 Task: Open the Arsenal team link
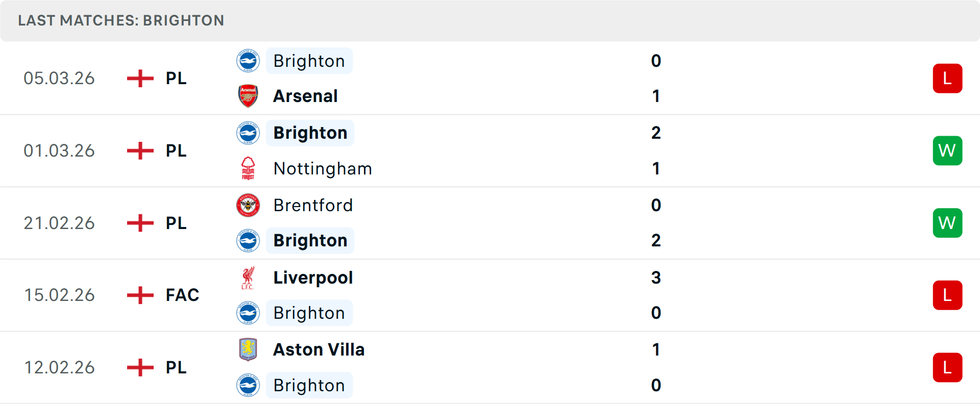coord(305,96)
